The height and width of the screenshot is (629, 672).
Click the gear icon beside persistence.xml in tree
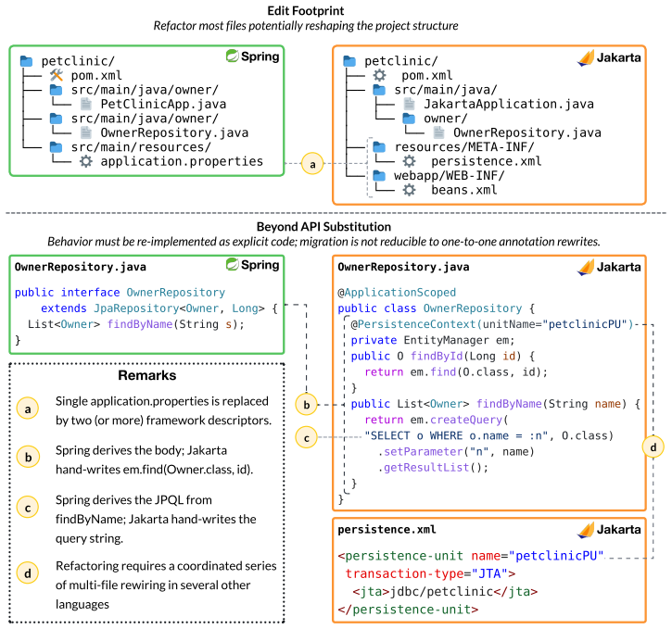[x=410, y=161]
